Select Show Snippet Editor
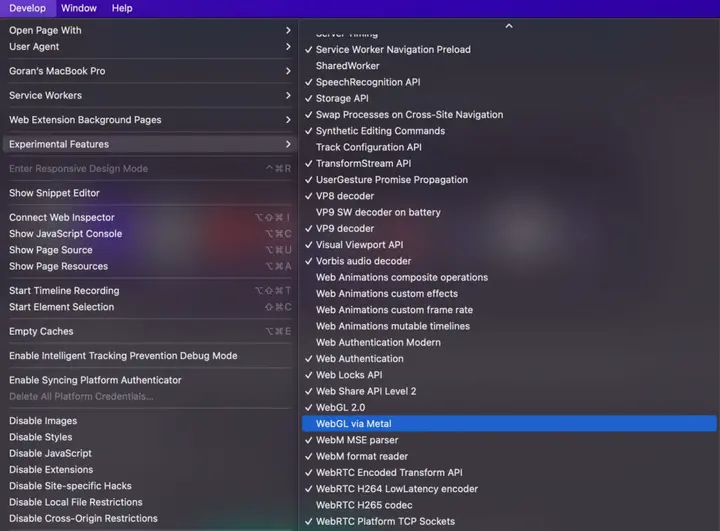720x531 pixels. pos(150,193)
